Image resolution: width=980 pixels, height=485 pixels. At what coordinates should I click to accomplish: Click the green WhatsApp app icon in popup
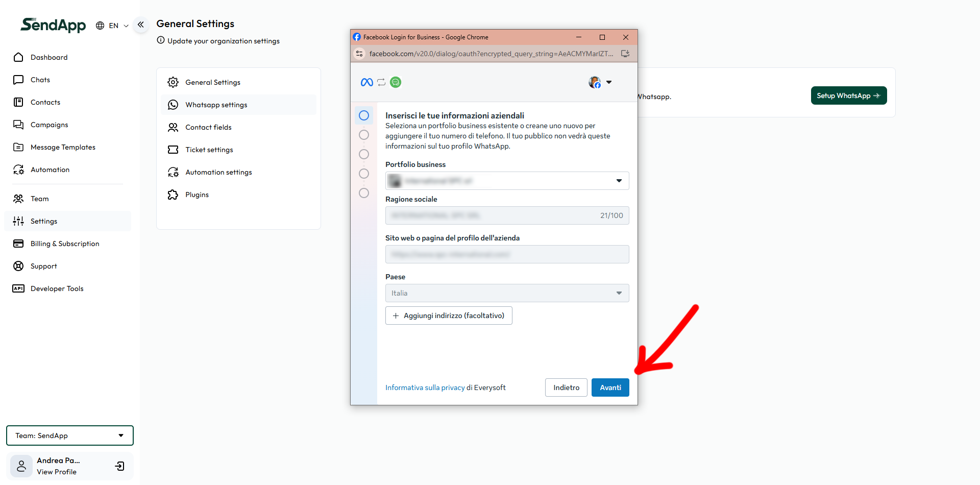pos(396,82)
